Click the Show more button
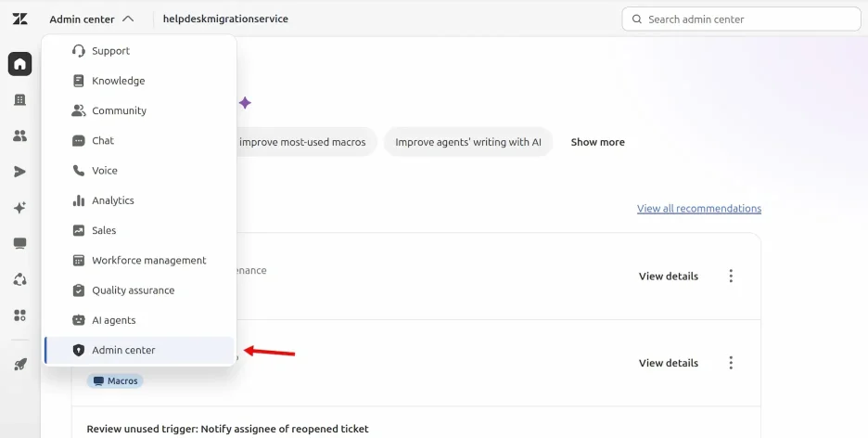 [x=598, y=142]
